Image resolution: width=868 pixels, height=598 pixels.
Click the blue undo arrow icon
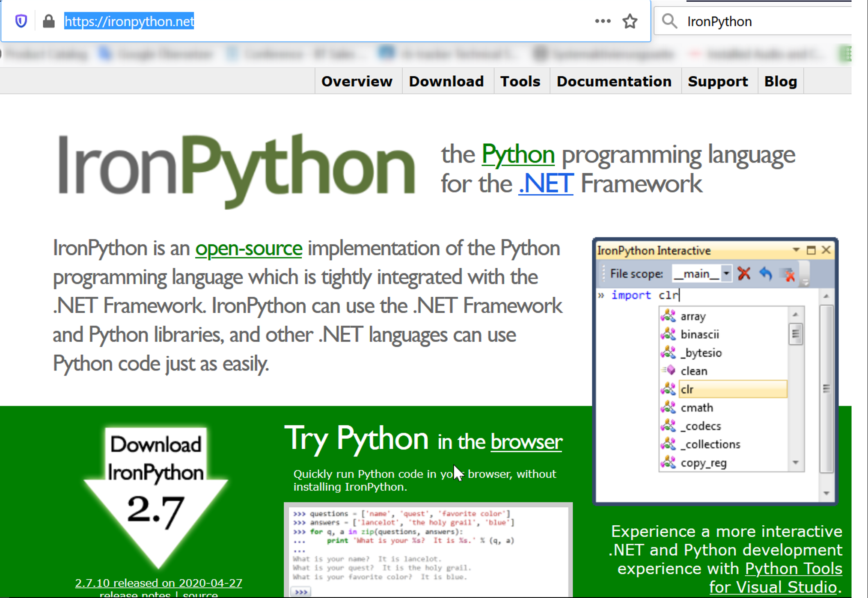pyautogui.click(x=766, y=274)
